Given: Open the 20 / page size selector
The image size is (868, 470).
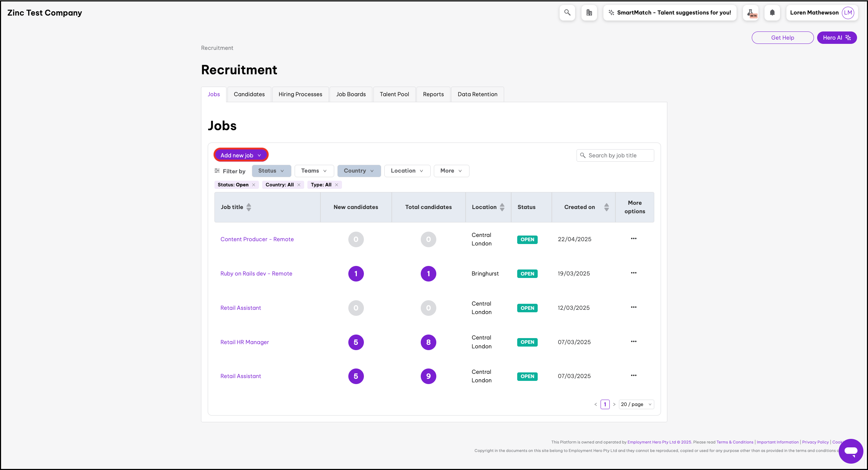Looking at the screenshot, I should [x=636, y=404].
